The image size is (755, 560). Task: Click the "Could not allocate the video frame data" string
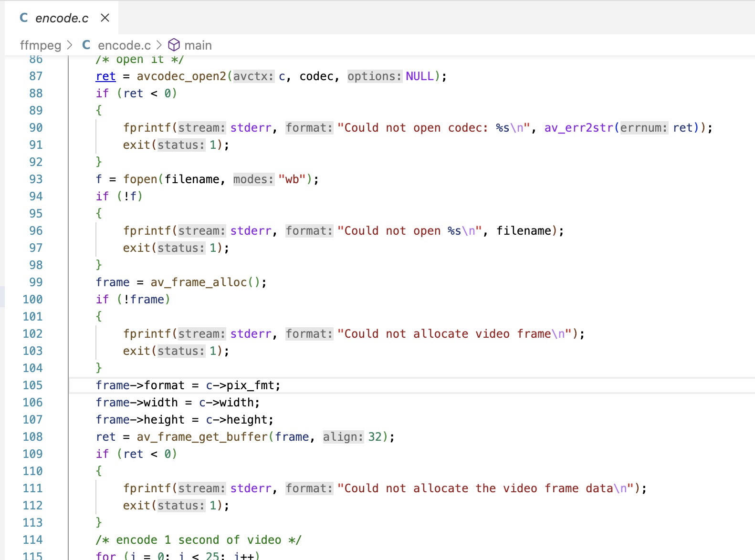pos(485,488)
